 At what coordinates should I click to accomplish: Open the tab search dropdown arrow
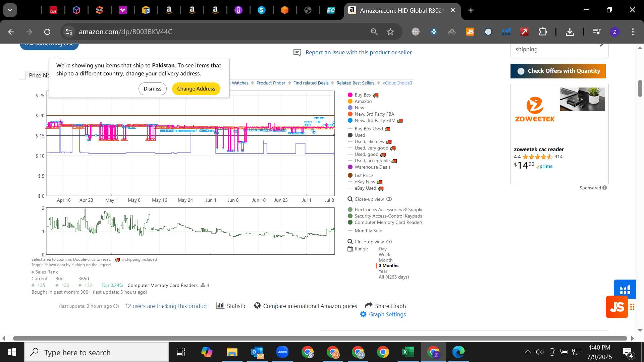click(10, 10)
